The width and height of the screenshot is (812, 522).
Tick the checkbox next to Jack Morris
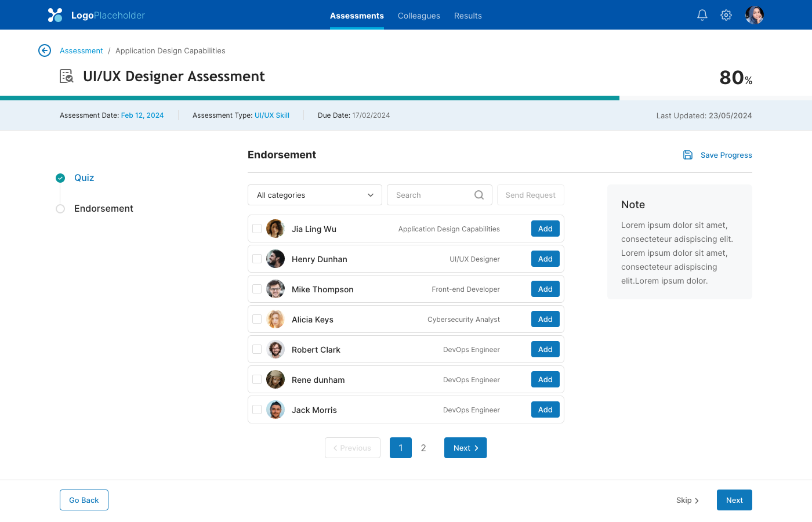[x=257, y=409]
